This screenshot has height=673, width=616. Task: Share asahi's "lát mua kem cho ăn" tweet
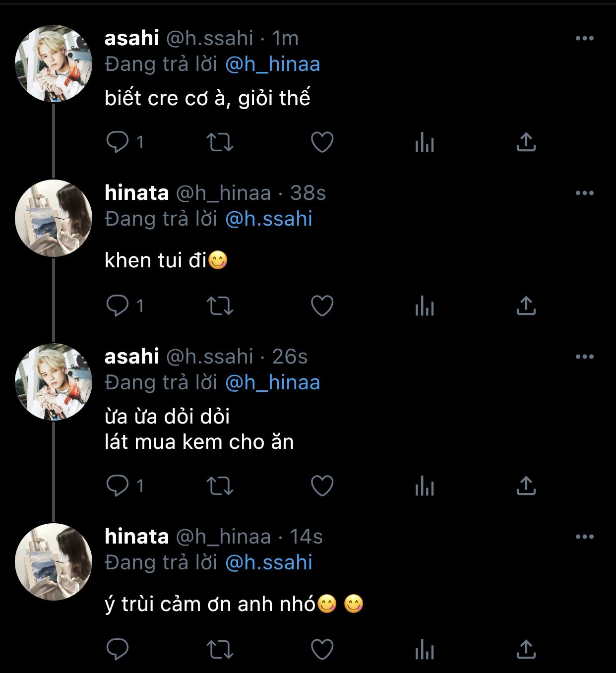(526, 486)
